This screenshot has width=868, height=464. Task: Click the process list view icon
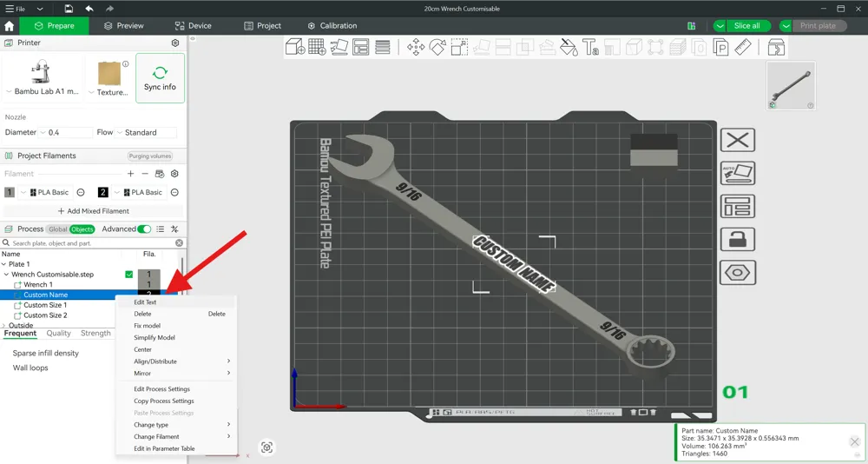(160, 229)
